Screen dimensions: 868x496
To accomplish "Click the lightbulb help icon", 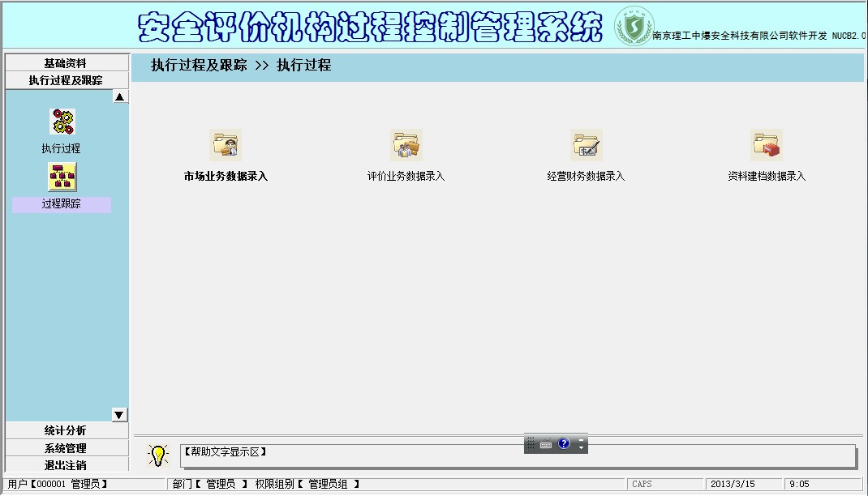I will coord(158,455).
